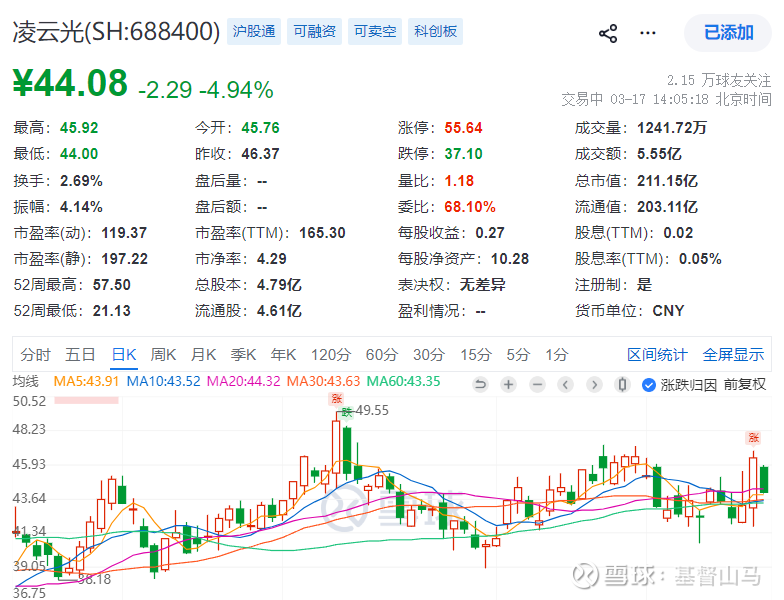Screen dimensions: 784x600
Task: Switch to the 120分 chart tab
Action: pyautogui.click(x=331, y=355)
